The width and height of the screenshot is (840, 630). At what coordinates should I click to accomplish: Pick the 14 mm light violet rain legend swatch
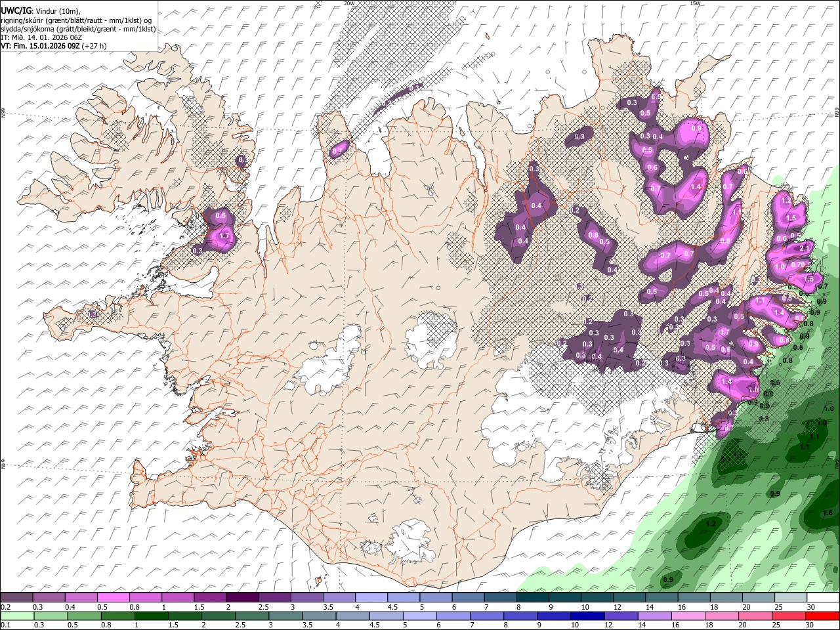pyautogui.click(x=654, y=616)
